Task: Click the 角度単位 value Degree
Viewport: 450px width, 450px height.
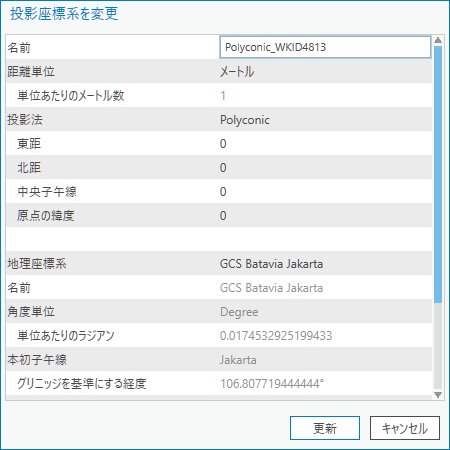Action: 239,312
